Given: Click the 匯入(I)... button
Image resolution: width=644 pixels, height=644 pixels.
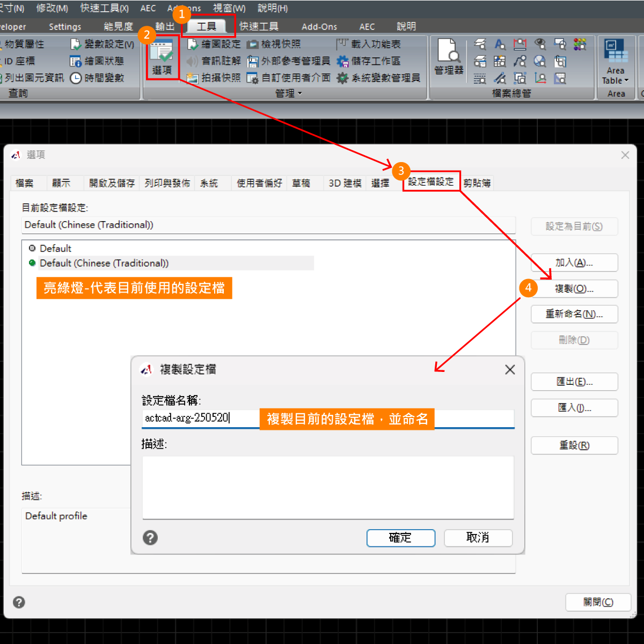Looking at the screenshot, I should tap(574, 408).
